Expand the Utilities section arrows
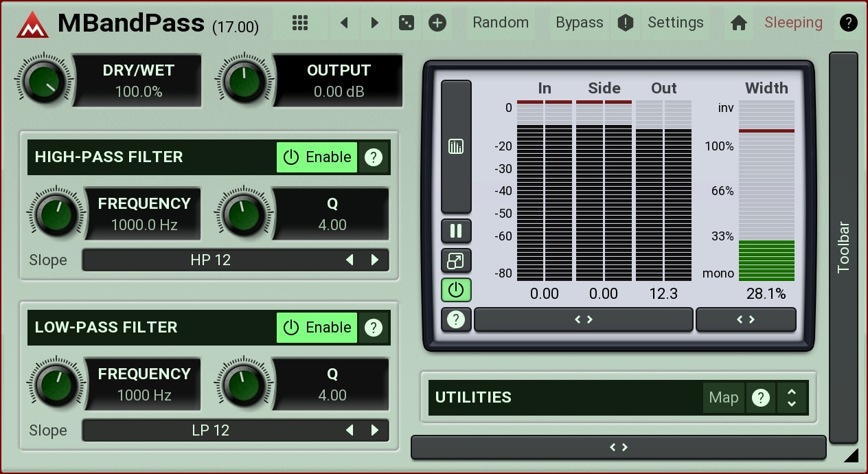The height and width of the screenshot is (474, 868). tap(792, 398)
